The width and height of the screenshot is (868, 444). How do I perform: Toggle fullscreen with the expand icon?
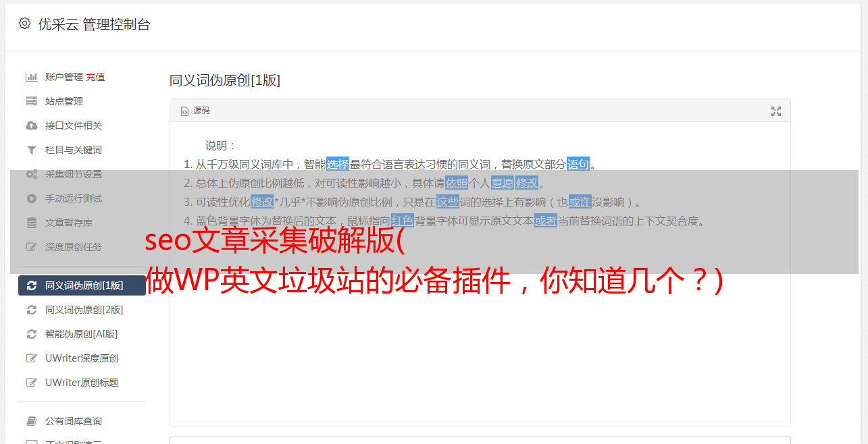776,111
